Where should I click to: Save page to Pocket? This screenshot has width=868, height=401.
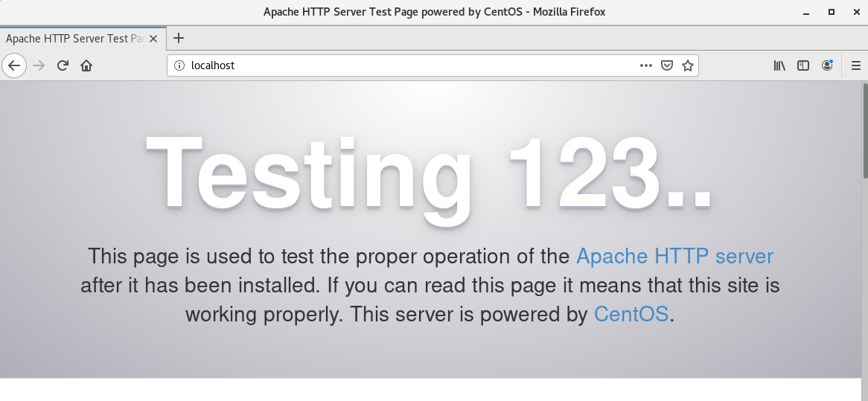pyautogui.click(x=667, y=65)
